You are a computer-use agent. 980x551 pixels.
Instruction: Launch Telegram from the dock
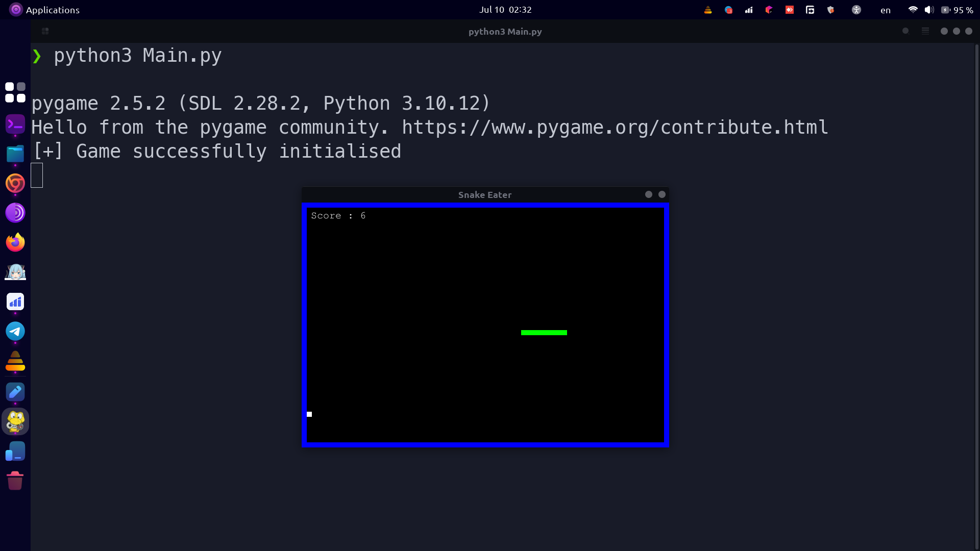[15, 331]
